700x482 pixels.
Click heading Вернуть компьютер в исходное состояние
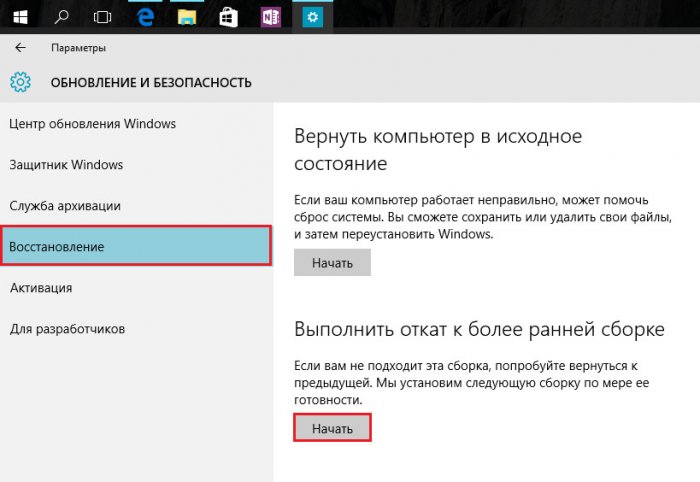click(x=438, y=150)
